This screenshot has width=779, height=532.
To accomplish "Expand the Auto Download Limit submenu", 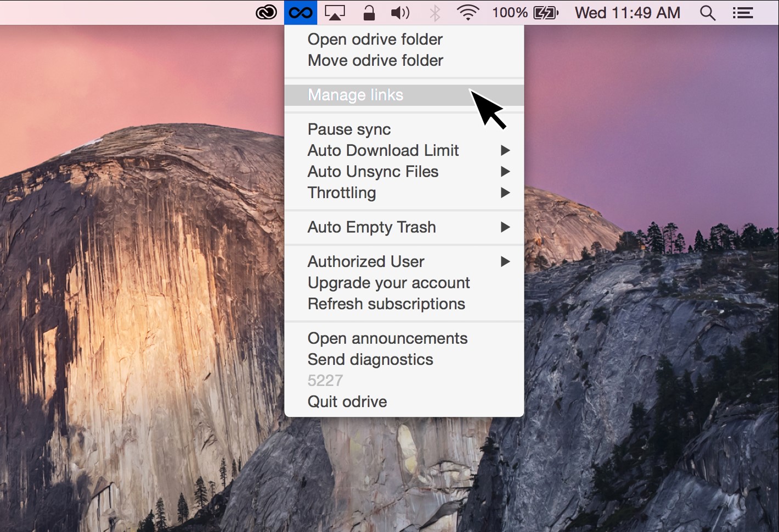I will [383, 150].
